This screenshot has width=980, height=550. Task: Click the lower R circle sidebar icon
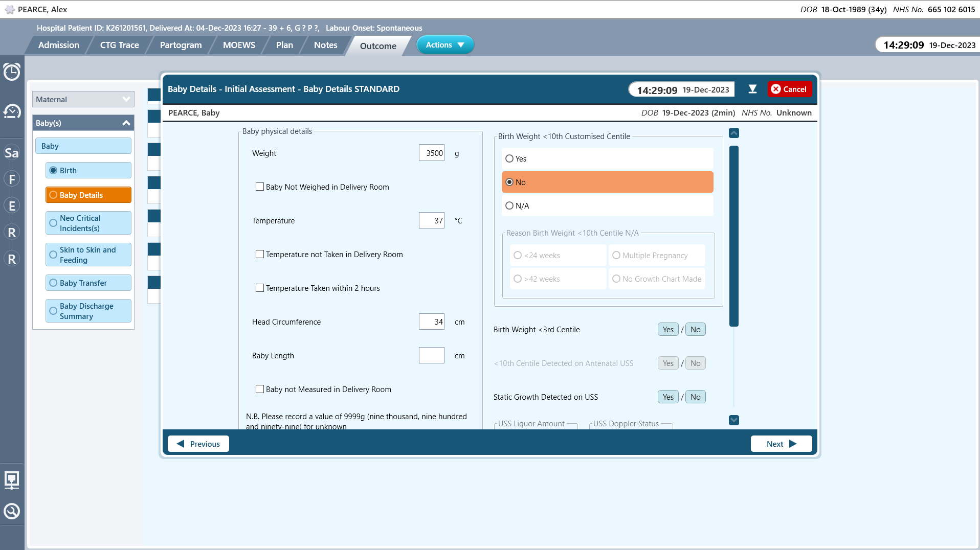click(12, 259)
